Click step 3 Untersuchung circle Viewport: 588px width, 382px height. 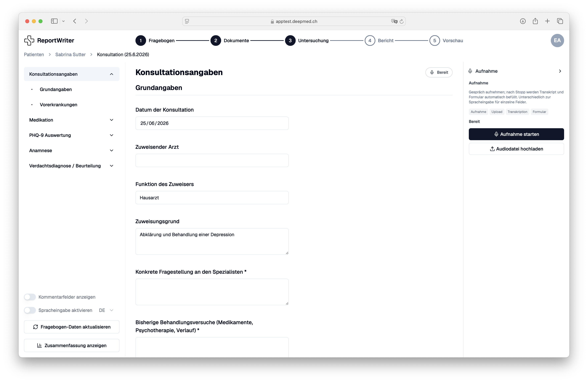(290, 41)
